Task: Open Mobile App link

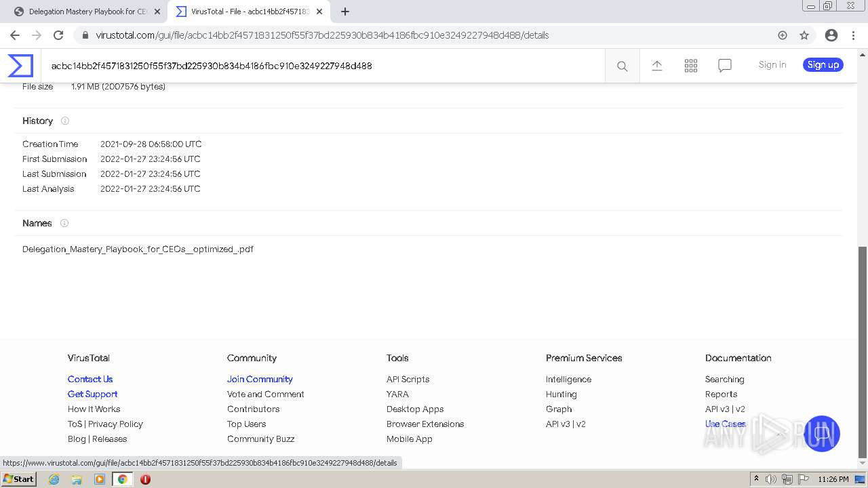Action: pyautogui.click(x=410, y=439)
